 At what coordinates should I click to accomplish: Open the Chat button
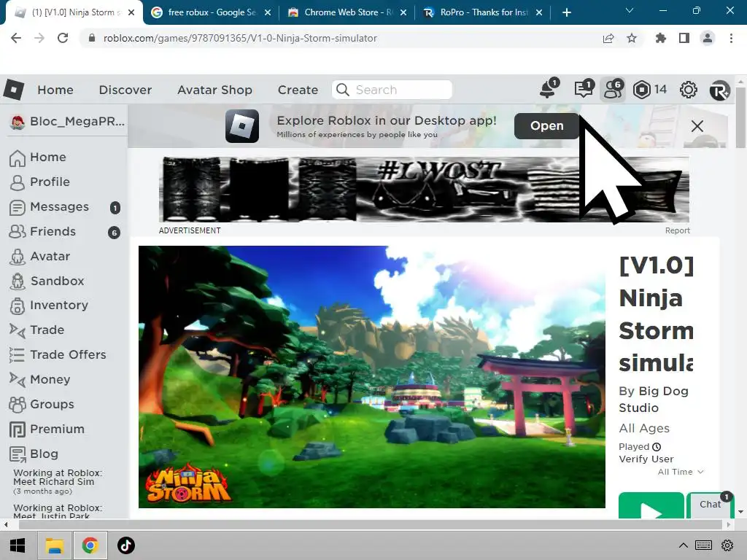coord(710,505)
